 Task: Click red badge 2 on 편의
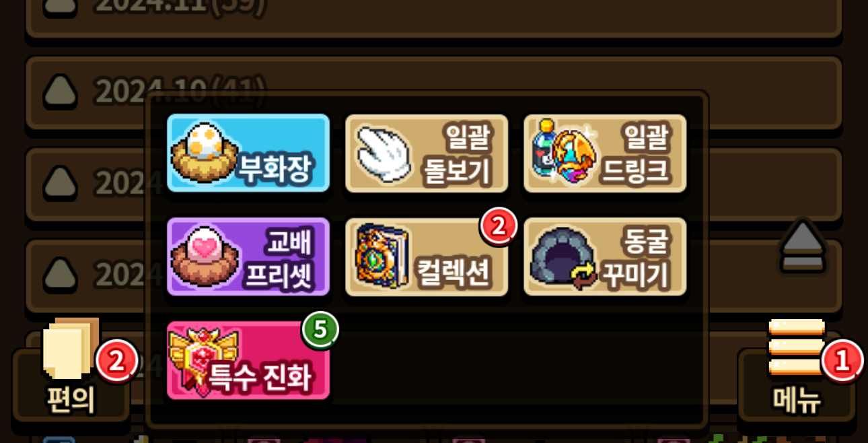[x=117, y=362]
